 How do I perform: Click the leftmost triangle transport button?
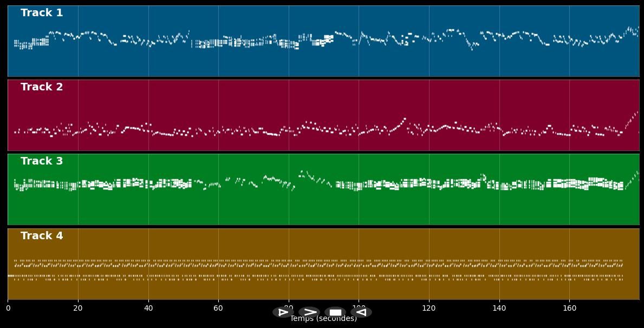(283, 312)
